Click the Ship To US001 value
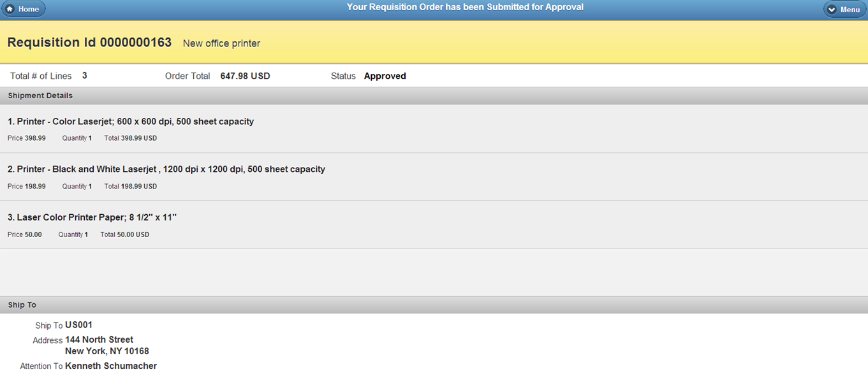This screenshot has width=868, height=374. point(78,325)
